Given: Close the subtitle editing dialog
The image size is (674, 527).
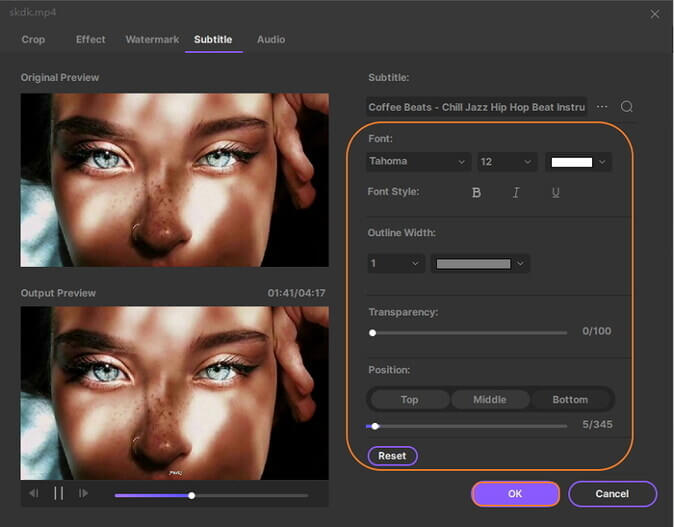Looking at the screenshot, I should pyautogui.click(x=655, y=14).
